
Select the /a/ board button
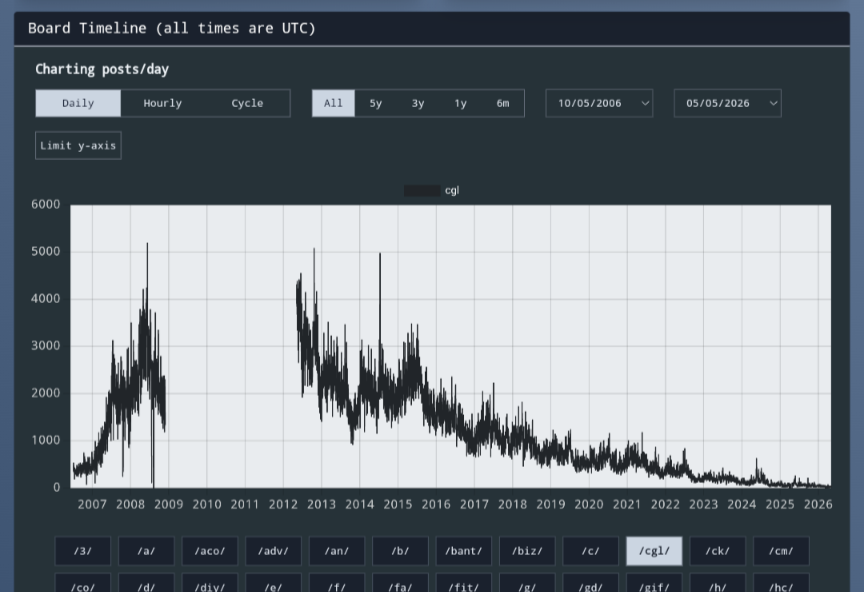point(146,551)
